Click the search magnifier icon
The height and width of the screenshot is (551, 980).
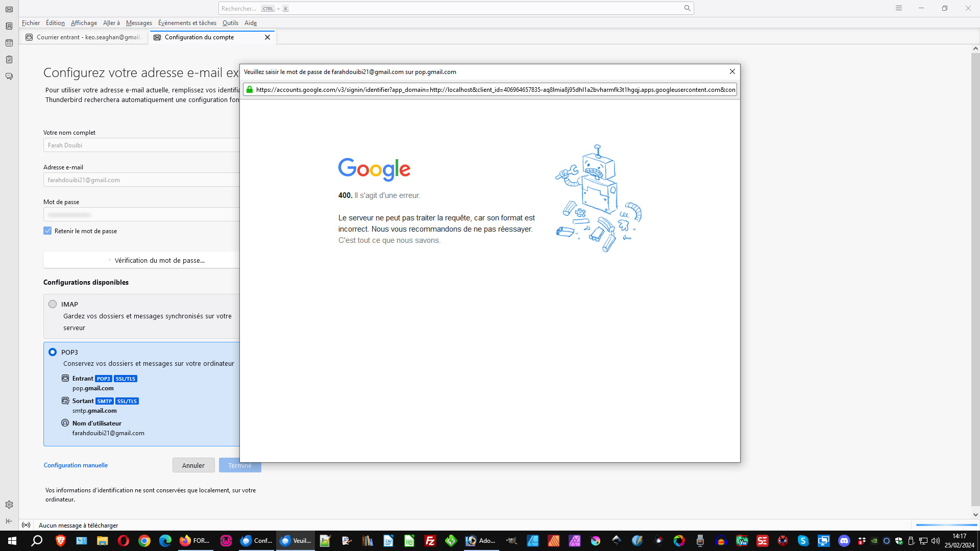(687, 8)
